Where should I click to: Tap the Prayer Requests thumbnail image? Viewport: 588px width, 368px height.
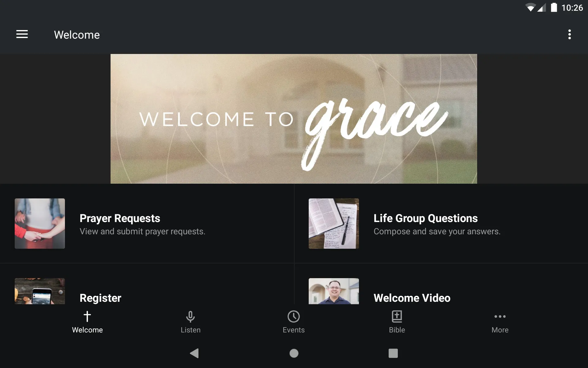pyautogui.click(x=40, y=223)
